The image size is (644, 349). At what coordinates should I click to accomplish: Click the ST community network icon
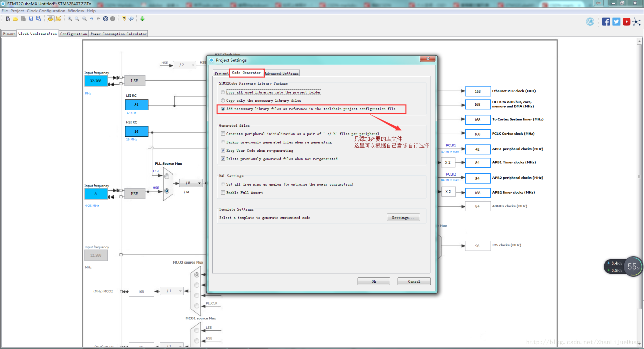[x=636, y=21]
